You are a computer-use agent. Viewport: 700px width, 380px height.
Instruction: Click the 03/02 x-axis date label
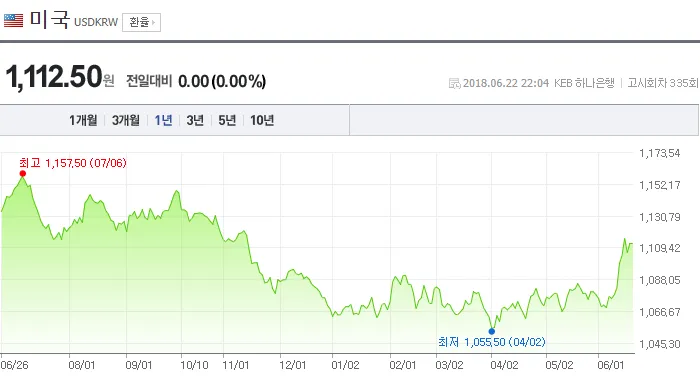[x=450, y=365]
